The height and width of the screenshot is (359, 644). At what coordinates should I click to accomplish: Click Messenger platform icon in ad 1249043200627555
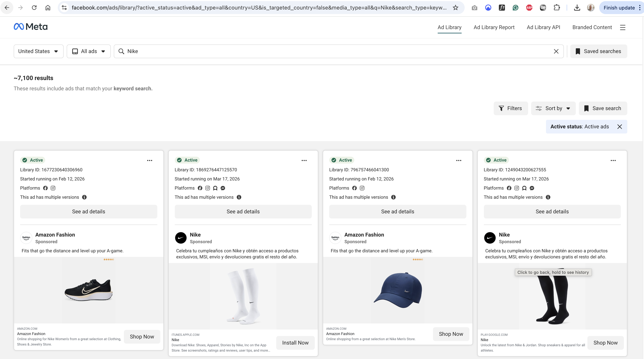click(x=532, y=188)
